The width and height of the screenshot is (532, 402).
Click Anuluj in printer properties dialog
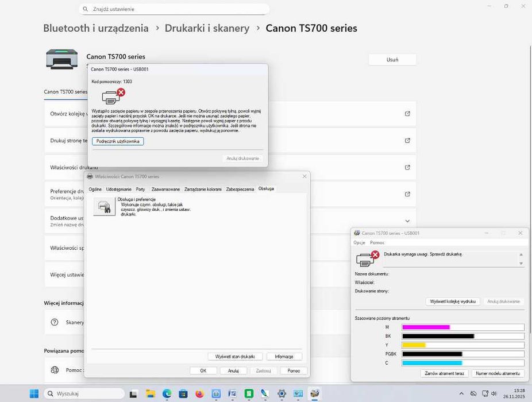coord(233,371)
